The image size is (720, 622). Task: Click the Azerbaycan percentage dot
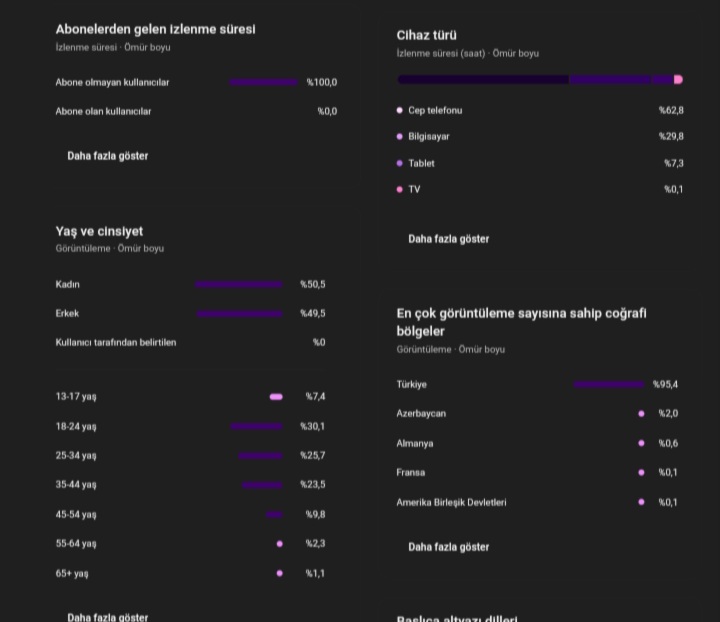pos(641,414)
